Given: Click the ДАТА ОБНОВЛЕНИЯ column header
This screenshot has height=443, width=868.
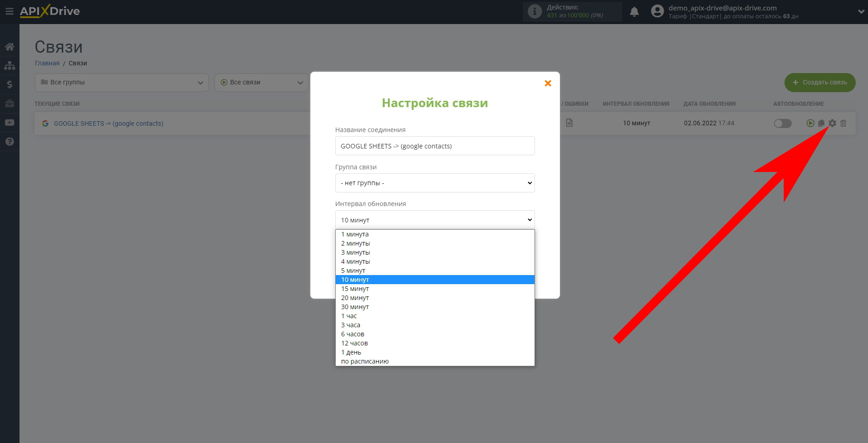Looking at the screenshot, I should 709,104.
